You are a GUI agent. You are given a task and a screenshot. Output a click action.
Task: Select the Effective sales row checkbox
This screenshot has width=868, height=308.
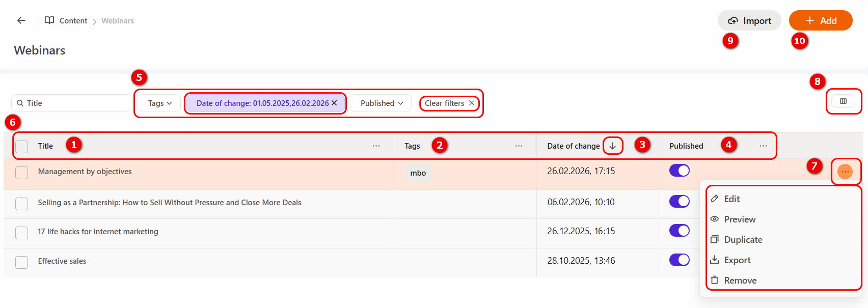[x=22, y=262]
